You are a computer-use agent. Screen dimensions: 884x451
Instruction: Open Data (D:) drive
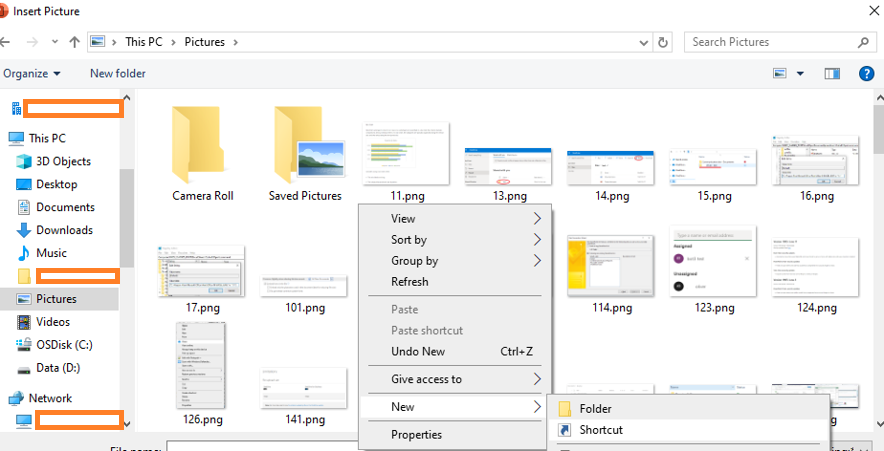coord(58,368)
